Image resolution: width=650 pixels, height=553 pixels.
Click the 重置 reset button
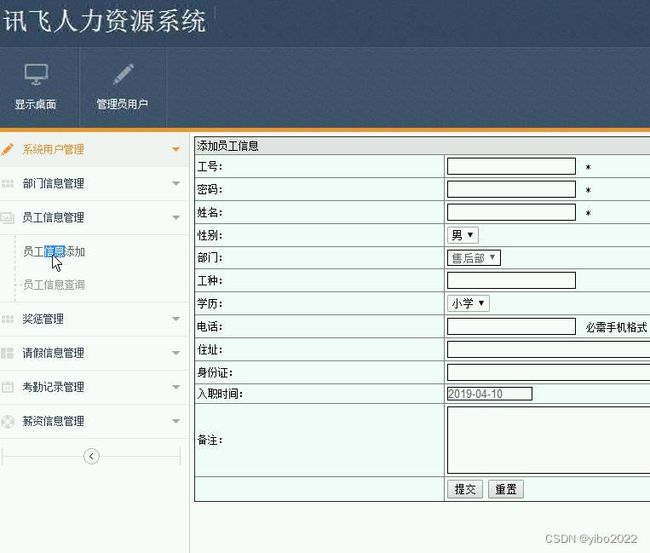(x=506, y=490)
